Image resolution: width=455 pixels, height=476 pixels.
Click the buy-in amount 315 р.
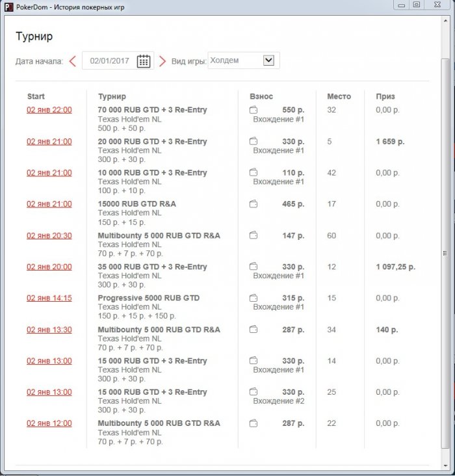293,298
